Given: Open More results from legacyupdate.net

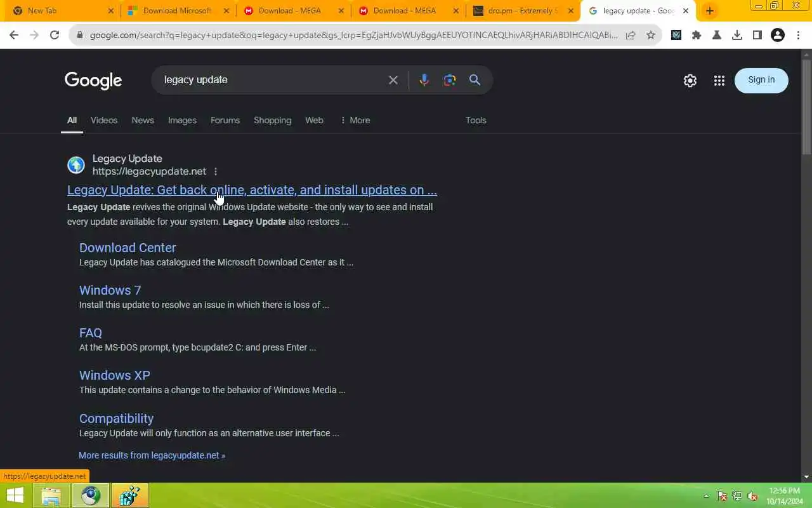Looking at the screenshot, I should [x=152, y=455].
